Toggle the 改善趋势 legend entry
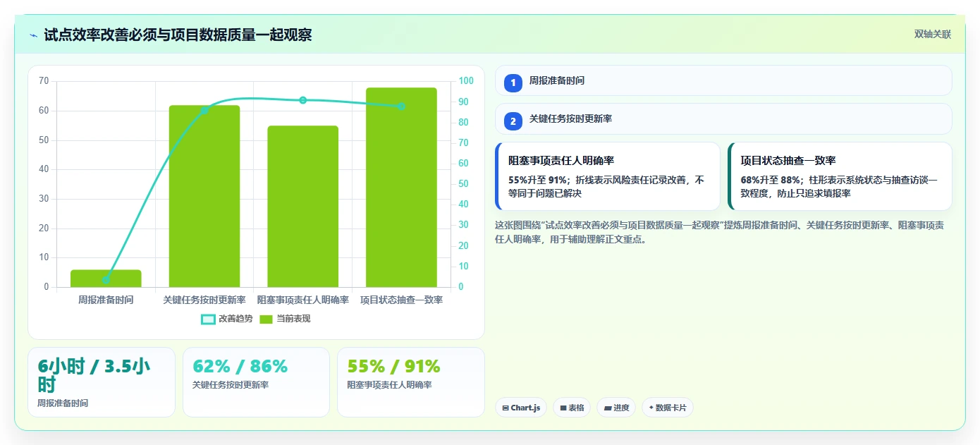The width and height of the screenshot is (980, 445). pos(227,319)
